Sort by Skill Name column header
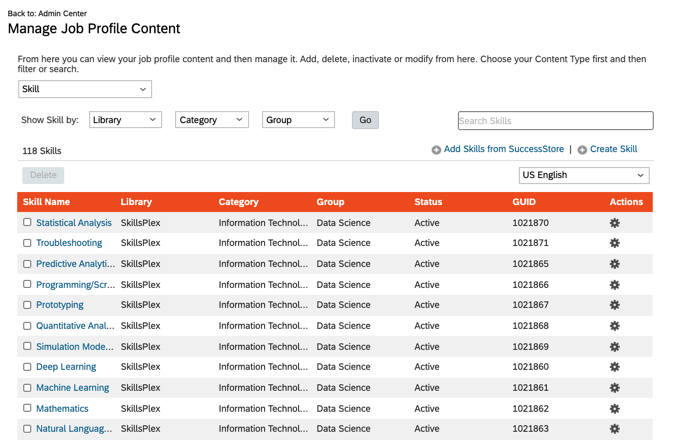Screen dimensions: 673x440 tap(46, 202)
